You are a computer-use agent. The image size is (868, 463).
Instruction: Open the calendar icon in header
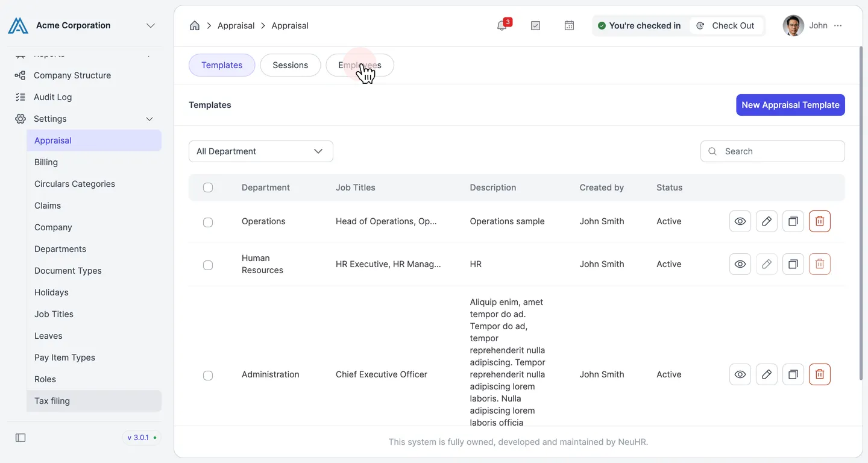(569, 26)
